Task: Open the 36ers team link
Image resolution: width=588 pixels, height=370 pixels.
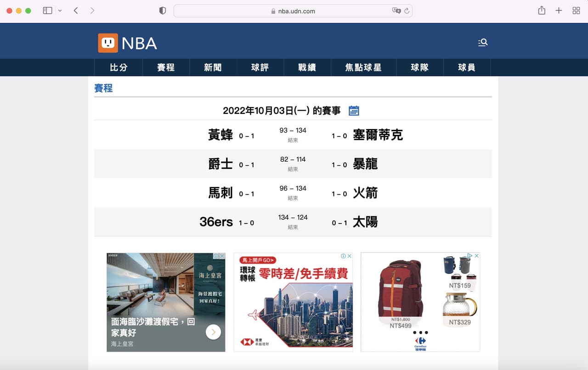Action: pyautogui.click(x=216, y=222)
